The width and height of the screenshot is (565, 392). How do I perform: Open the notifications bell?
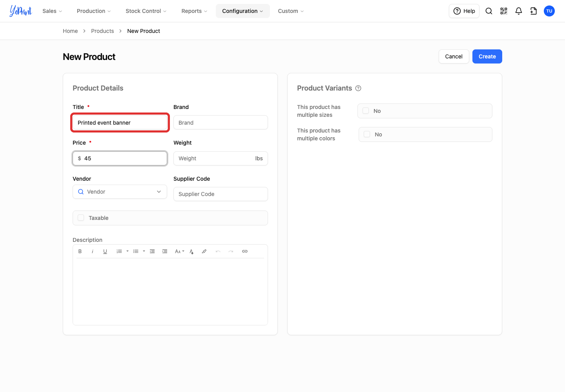pyautogui.click(x=519, y=11)
